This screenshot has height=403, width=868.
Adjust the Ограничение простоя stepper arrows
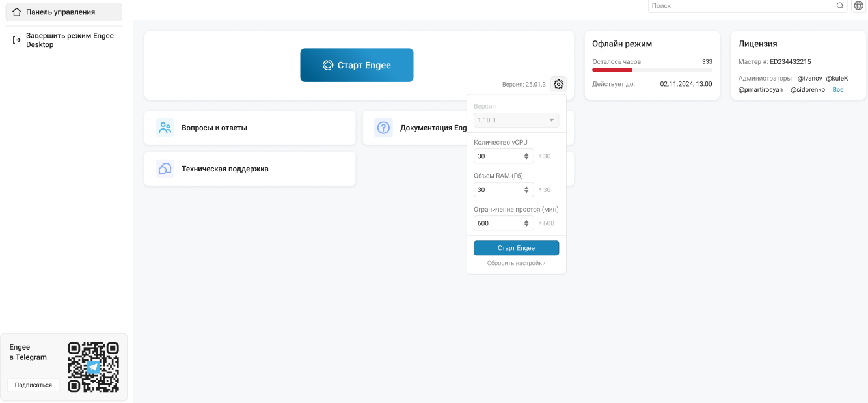coord(526,223)
